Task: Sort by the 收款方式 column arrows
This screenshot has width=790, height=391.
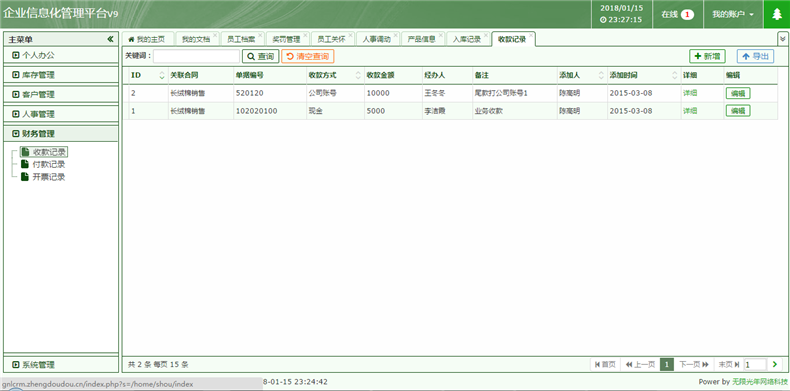Action: pyautogui.click(x=358, y=75)
